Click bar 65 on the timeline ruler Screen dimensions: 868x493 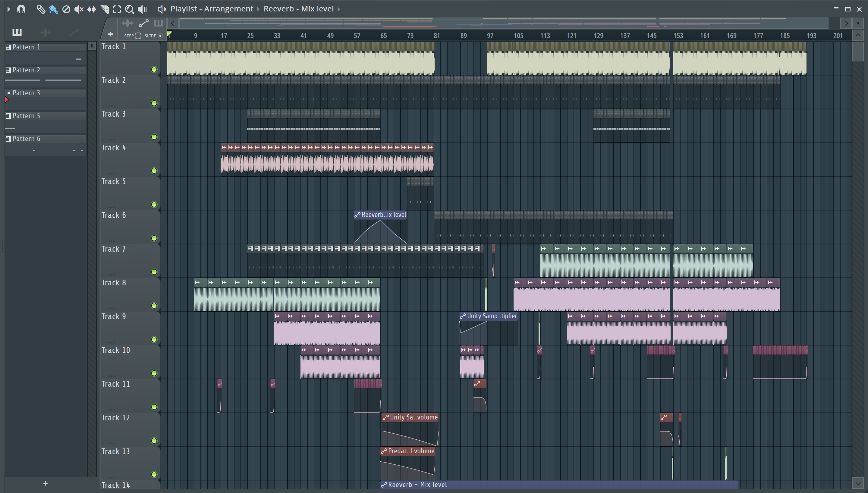click(384, 36)
